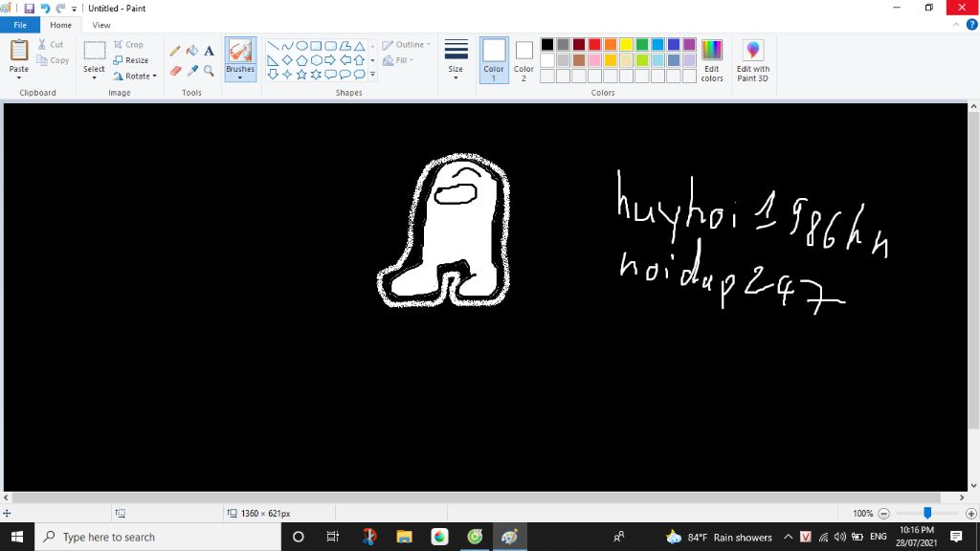Image resolution: width=980 pixels, height=551 pixels.
Task: Open Task View on taskbar
Action: pyautogui.click(x=332, y=537)
